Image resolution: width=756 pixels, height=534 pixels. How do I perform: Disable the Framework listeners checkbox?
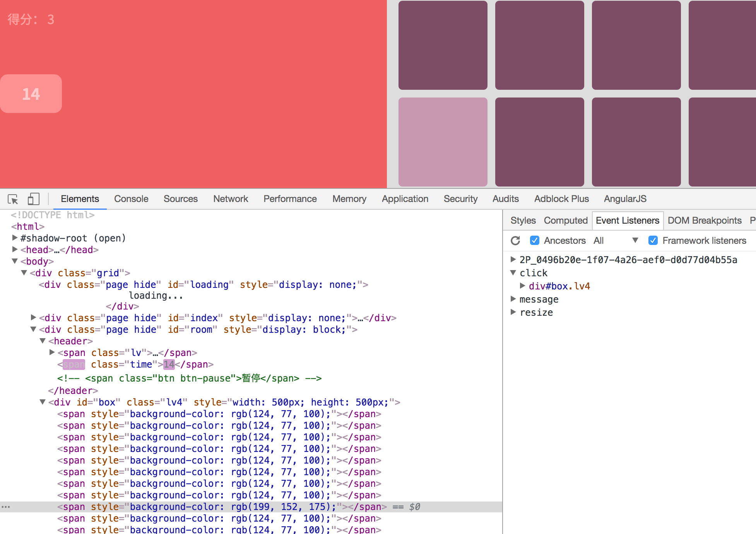(x=653, y=241)
